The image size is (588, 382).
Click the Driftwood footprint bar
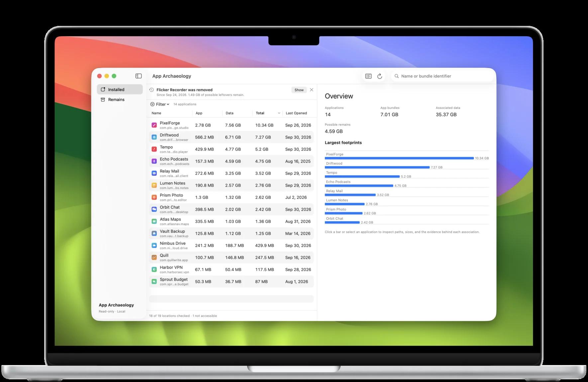(x=377, y=167)
